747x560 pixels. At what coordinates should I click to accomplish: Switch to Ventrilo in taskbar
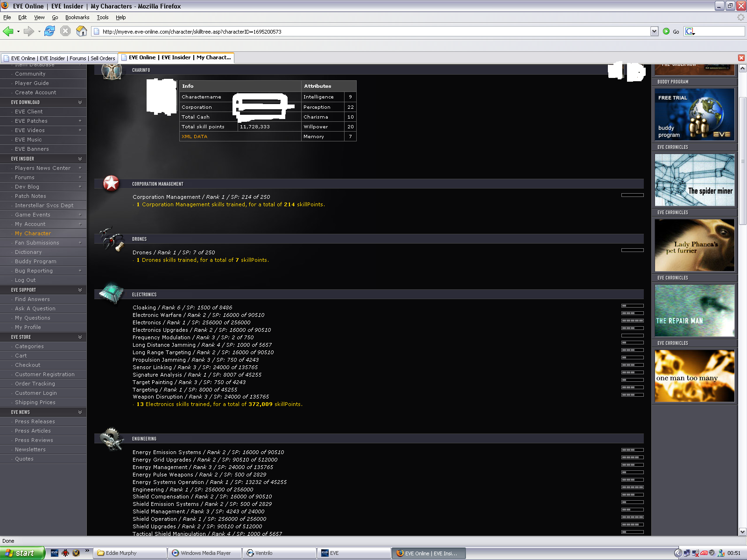click(280, 553)
